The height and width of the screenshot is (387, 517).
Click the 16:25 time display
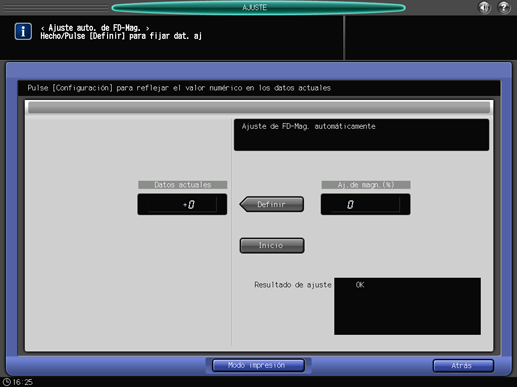(23, 382)
